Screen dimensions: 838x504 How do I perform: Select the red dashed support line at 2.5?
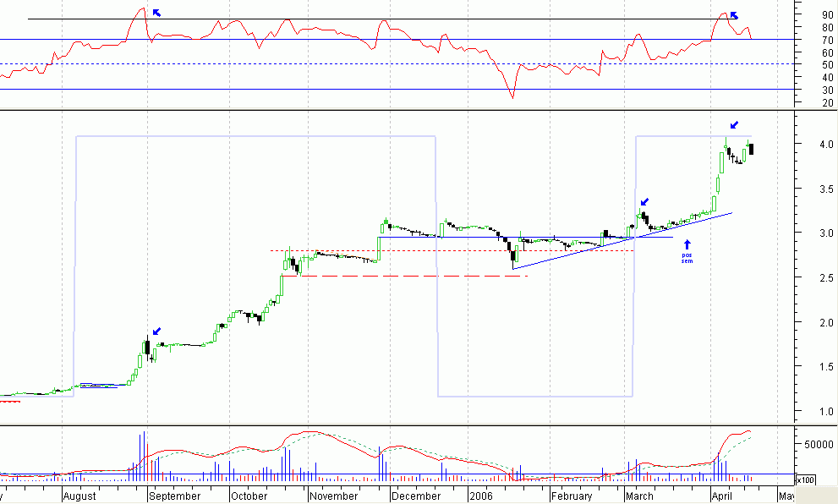tap(405, 276)
